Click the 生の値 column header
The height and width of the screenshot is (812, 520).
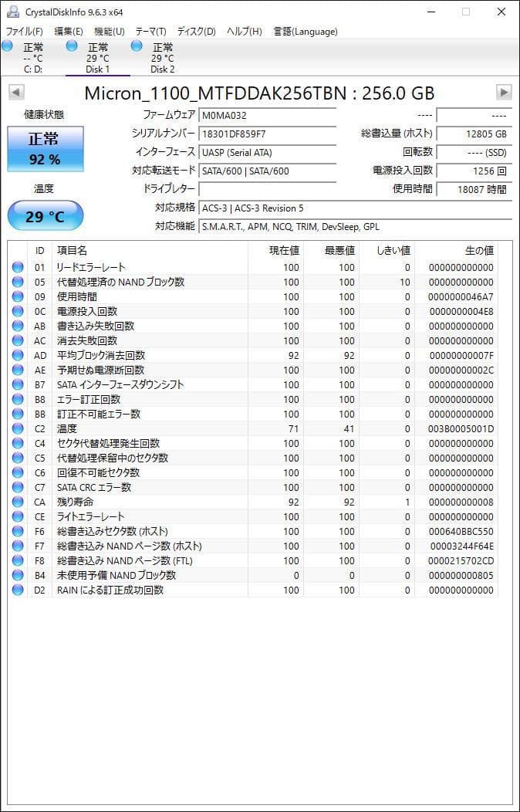[457, 251]
